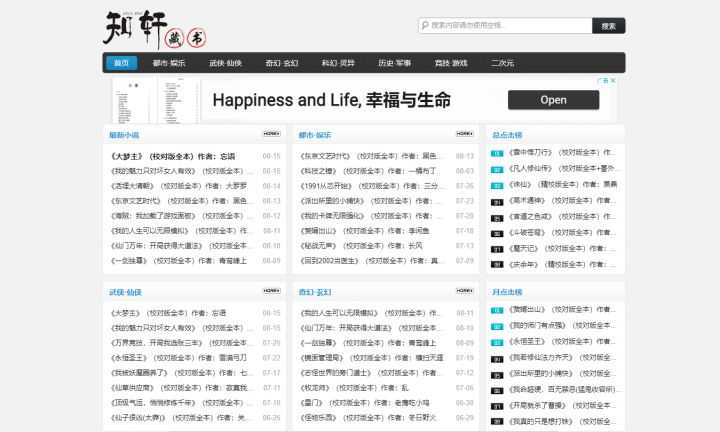Go to 首页 in the navigation bar

click(x=121, y=63)
